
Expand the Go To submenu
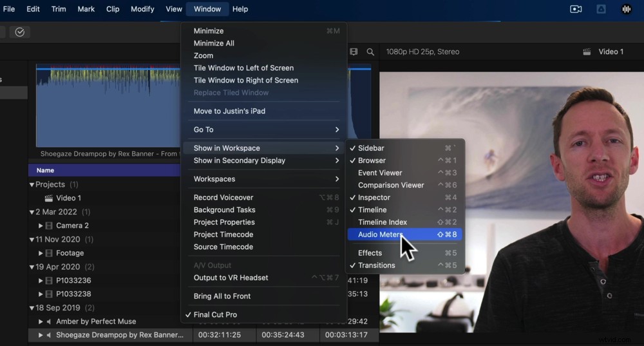pos(263,130)
